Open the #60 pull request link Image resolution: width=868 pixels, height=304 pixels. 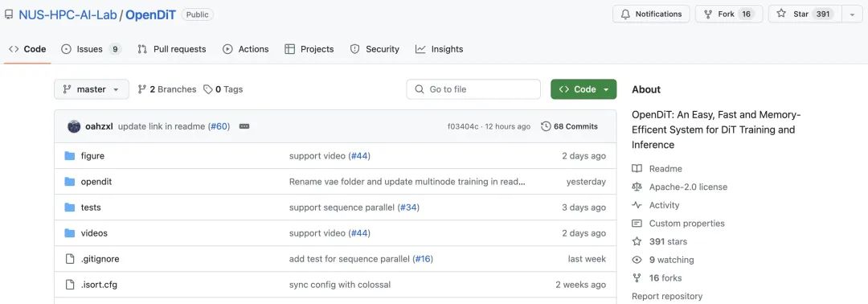click(219, 126)
